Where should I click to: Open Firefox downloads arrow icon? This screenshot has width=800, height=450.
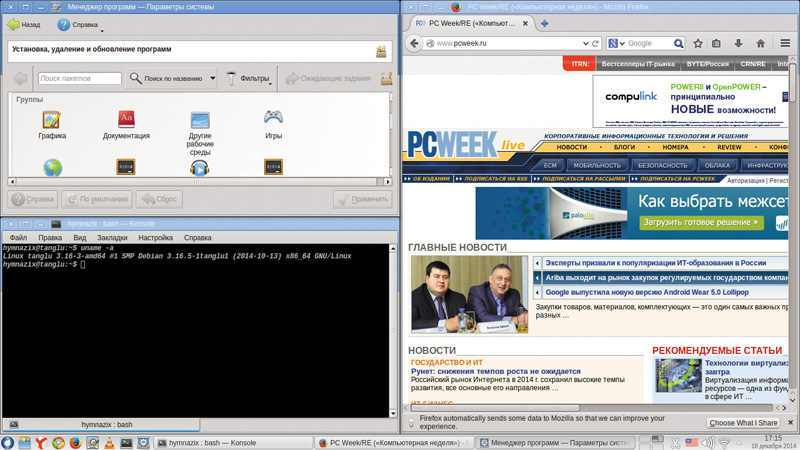[738, 43]
